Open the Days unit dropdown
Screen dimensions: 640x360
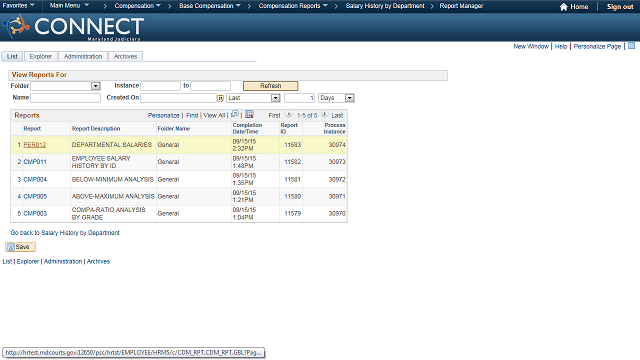tap(349, 98)
